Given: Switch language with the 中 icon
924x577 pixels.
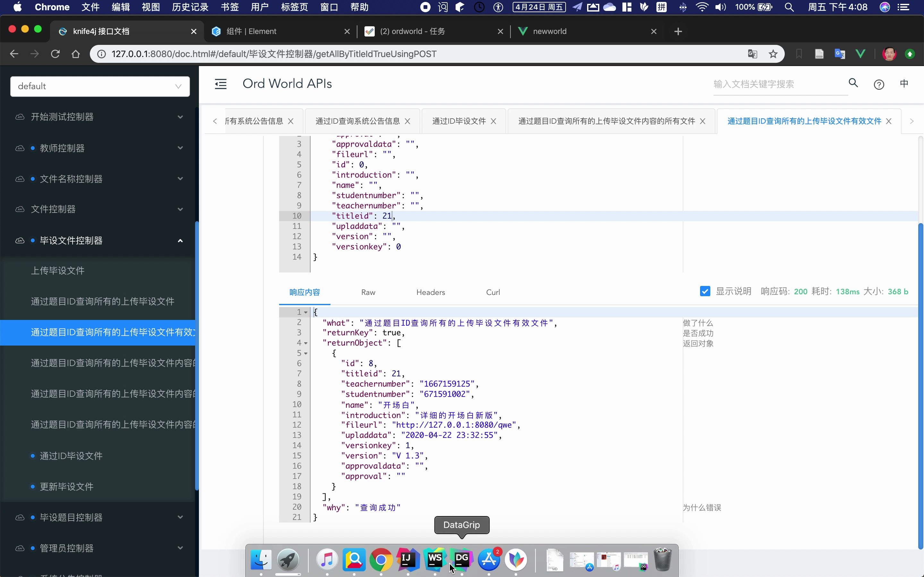Looking at the screenshot, I should [x=904, y=84].
